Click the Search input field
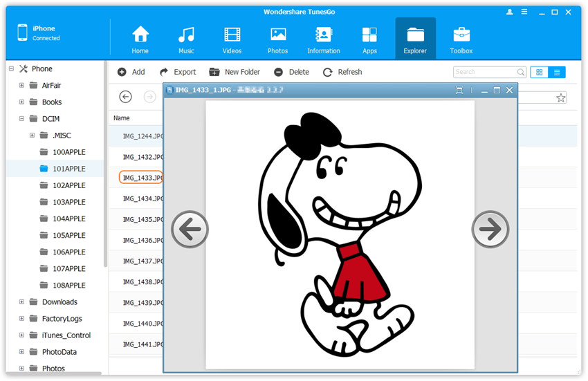Screen dimensions: 588x381 tap(484, 72)
